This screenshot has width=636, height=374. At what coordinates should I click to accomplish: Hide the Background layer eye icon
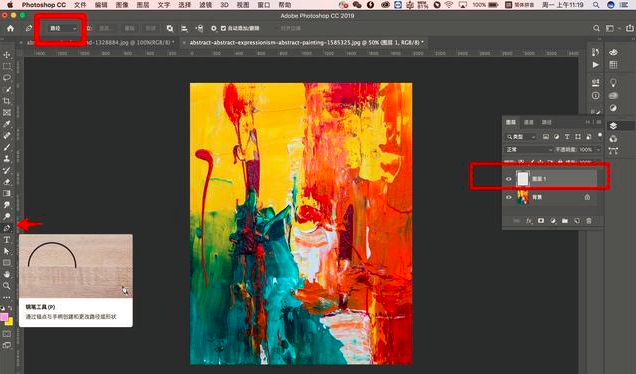[x=509, y=197]
